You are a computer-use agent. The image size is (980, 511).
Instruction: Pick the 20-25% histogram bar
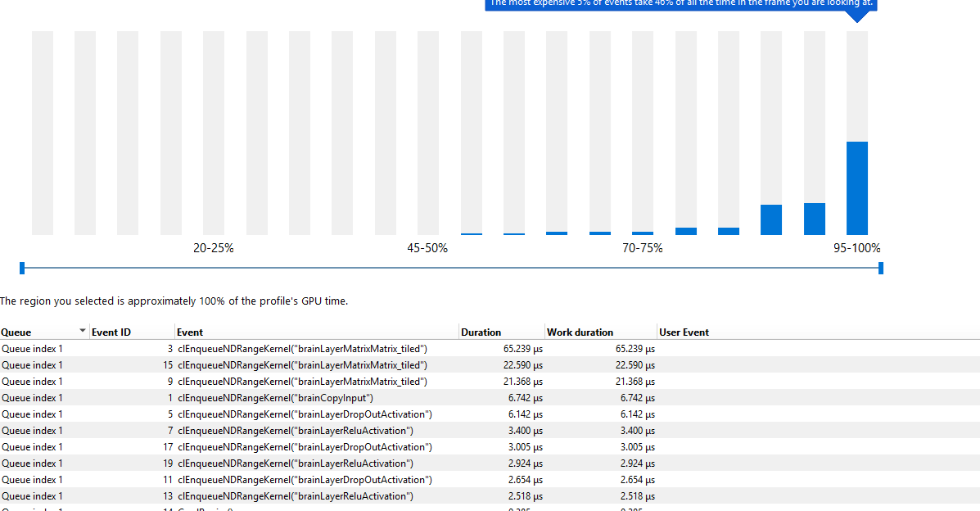[x=214, y=133]
